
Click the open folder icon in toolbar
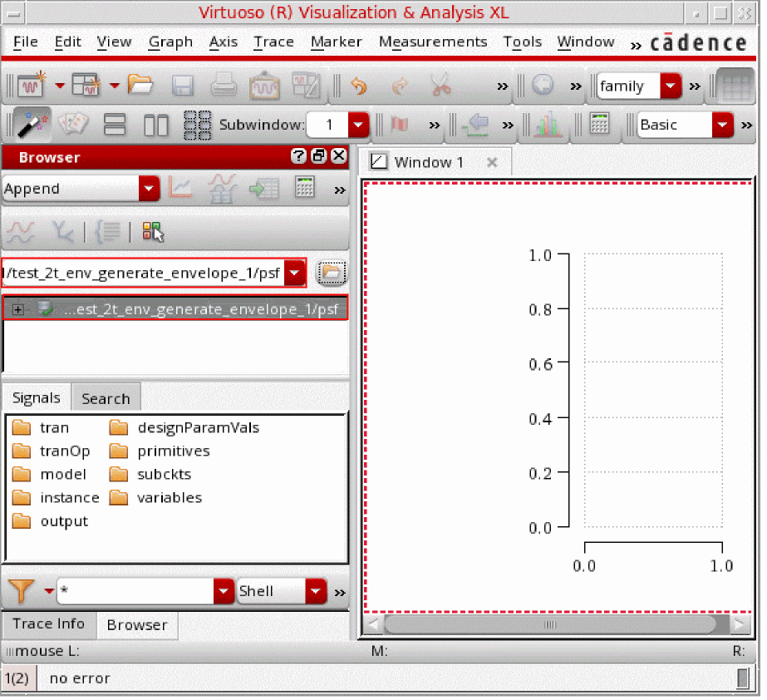point(140,85)
